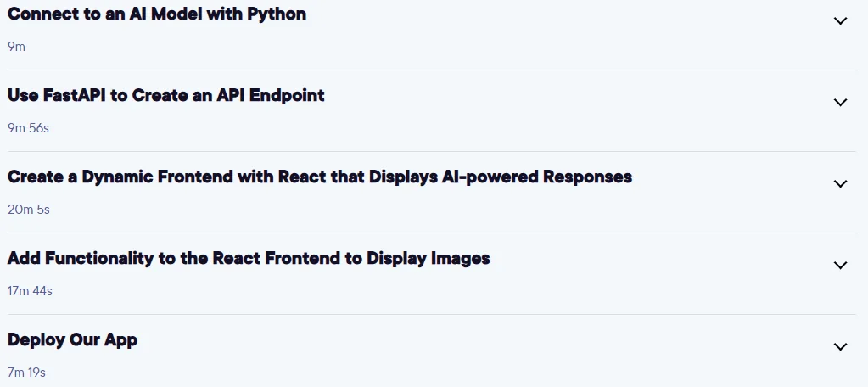
Task: Click the word 'App' in the last title
Action: pyautogui.click(x=120, y=340)
